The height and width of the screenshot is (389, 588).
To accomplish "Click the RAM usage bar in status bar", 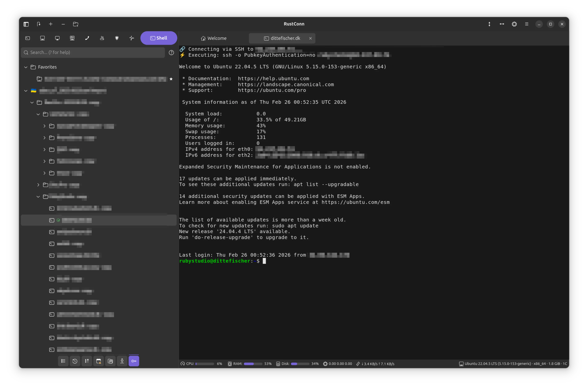I will pyautogui.click(x=253, y=364).
